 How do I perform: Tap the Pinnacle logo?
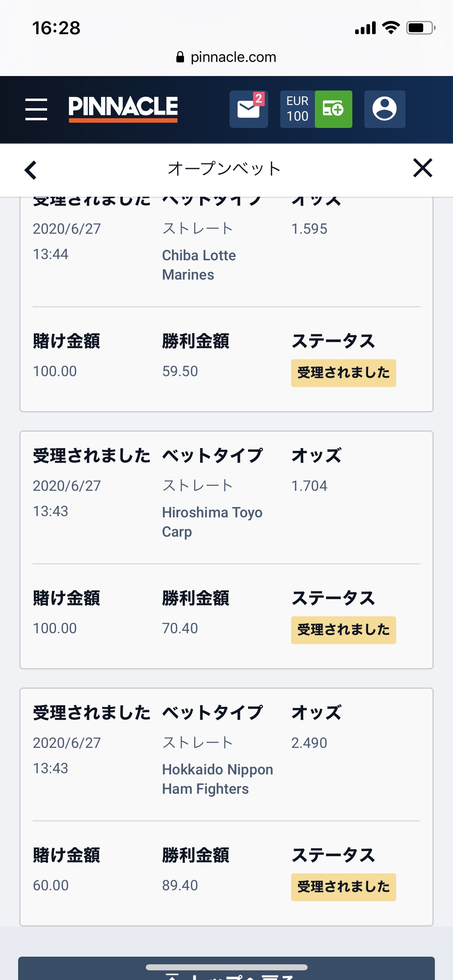[x=123, y=109]
